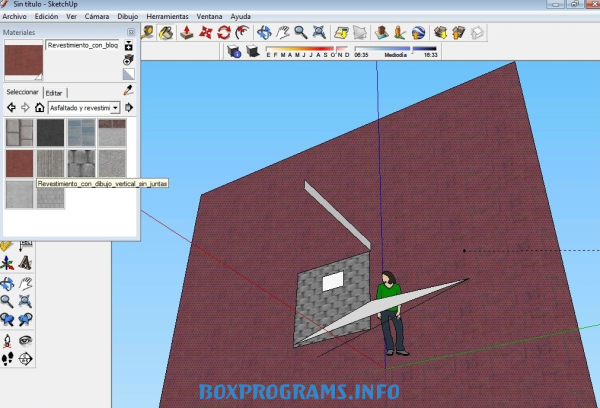This screenshot has height=408, width=600.
Task: Choose the light concrete material thumbnail
Action: coord(19,194)
